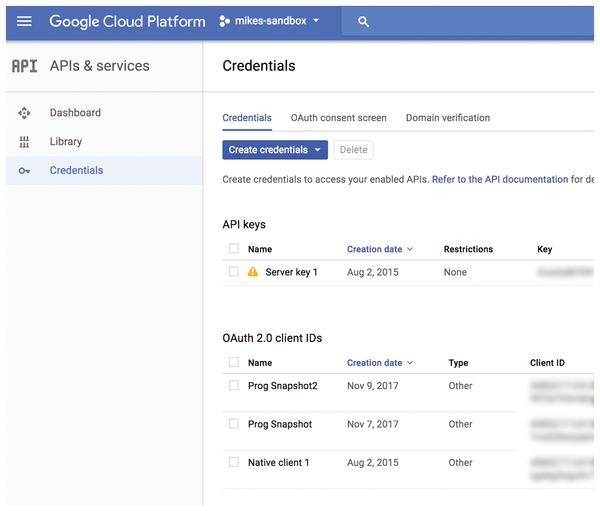
Task: Check the Server key 1 checkbox
Action: (233, 271)
